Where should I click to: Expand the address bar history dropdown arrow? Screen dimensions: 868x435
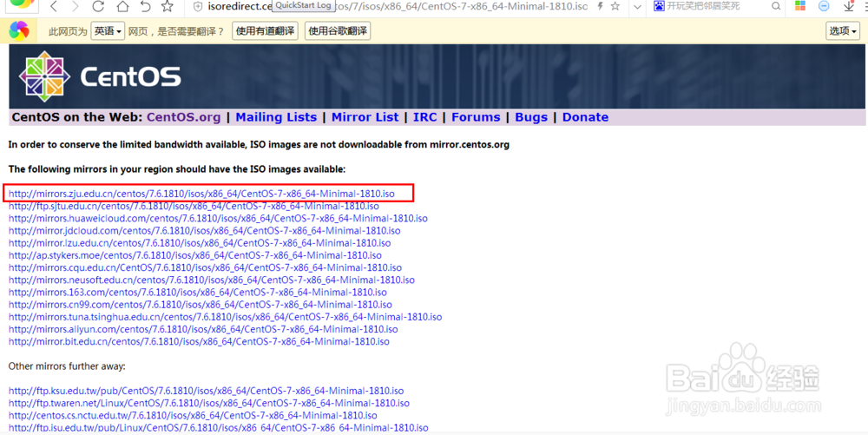pyautogui.click(x=637, y=7)
